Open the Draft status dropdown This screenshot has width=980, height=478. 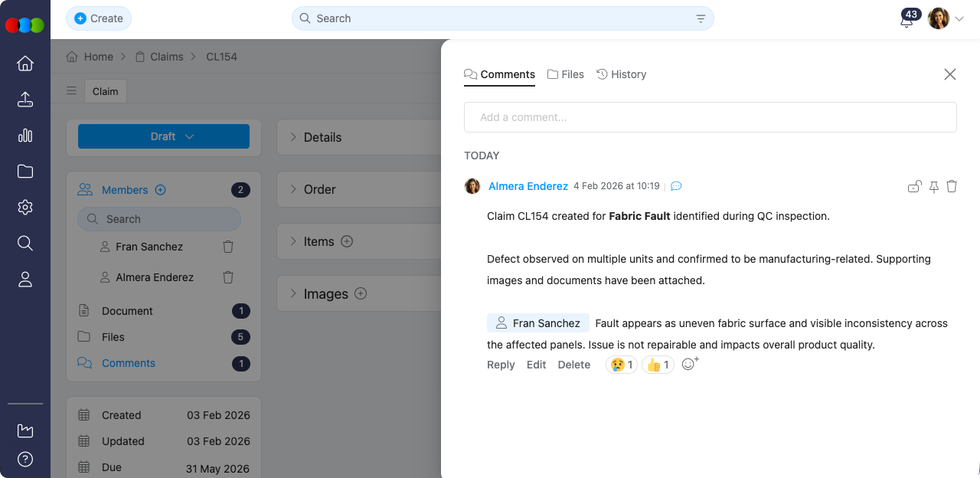pos(163,136)
